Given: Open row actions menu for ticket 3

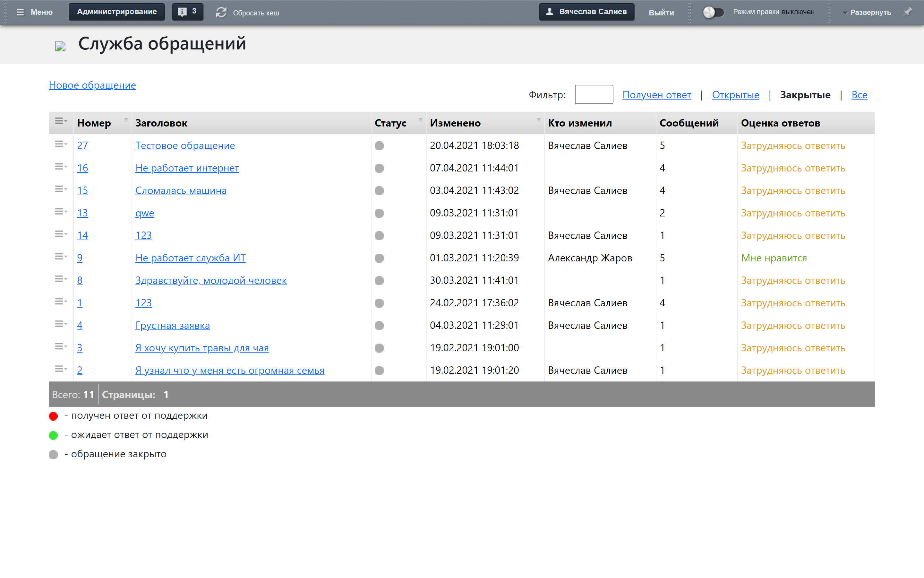Looking at the screenshot, I should [61, 346].
